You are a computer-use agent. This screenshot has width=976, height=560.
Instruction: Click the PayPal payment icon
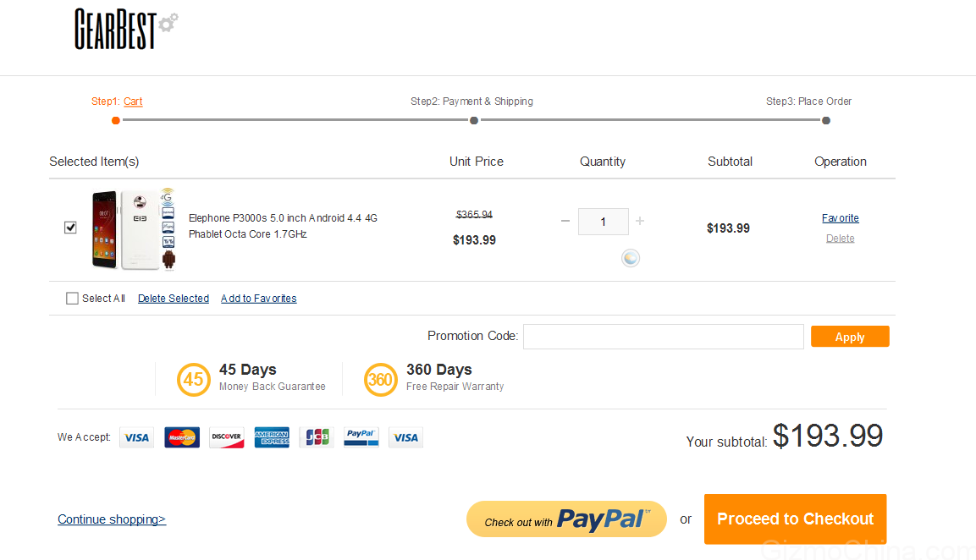coord(361,437)
